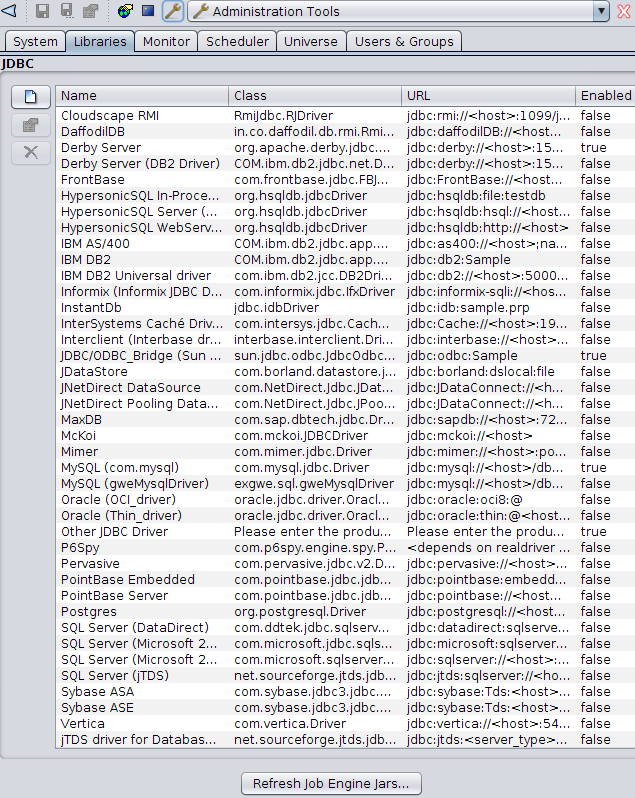Screen dimensions: 635x798
Task: Sort by the URL column header
Action: tap(488, 96)
